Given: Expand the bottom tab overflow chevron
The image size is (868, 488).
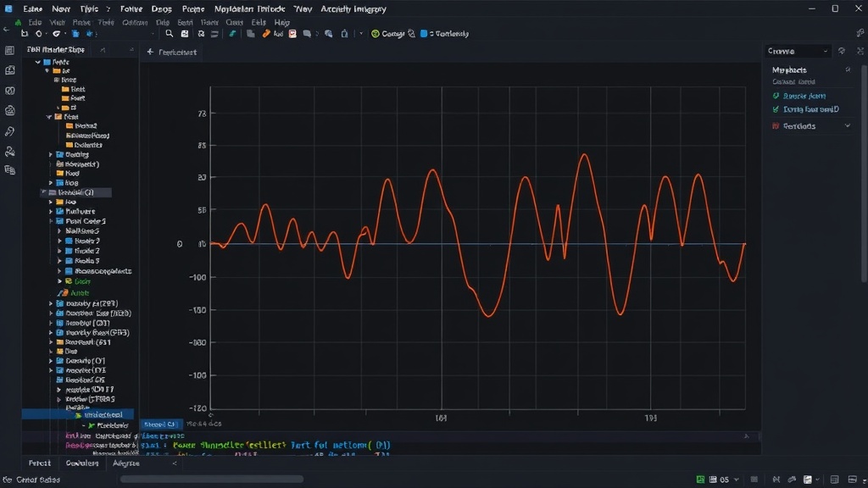Looking at the screenshot, I should pos(175,463).
